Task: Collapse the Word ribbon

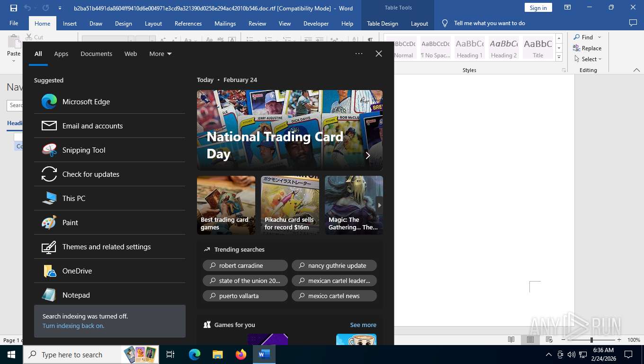Action: (x=636, y=70)
